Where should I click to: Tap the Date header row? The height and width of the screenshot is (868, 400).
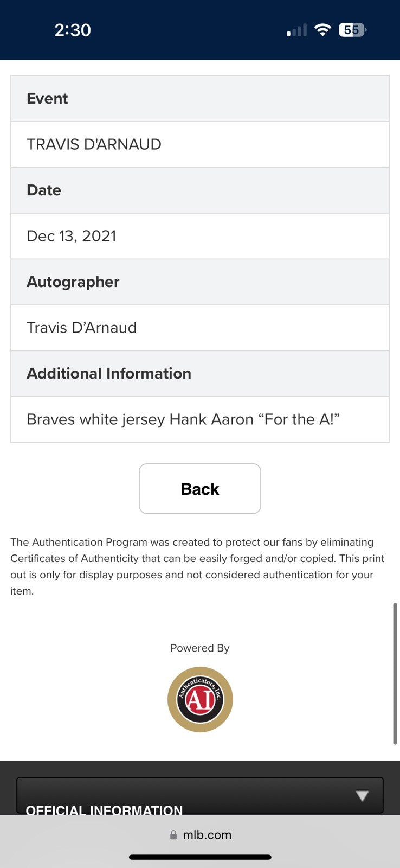(200, 190)
